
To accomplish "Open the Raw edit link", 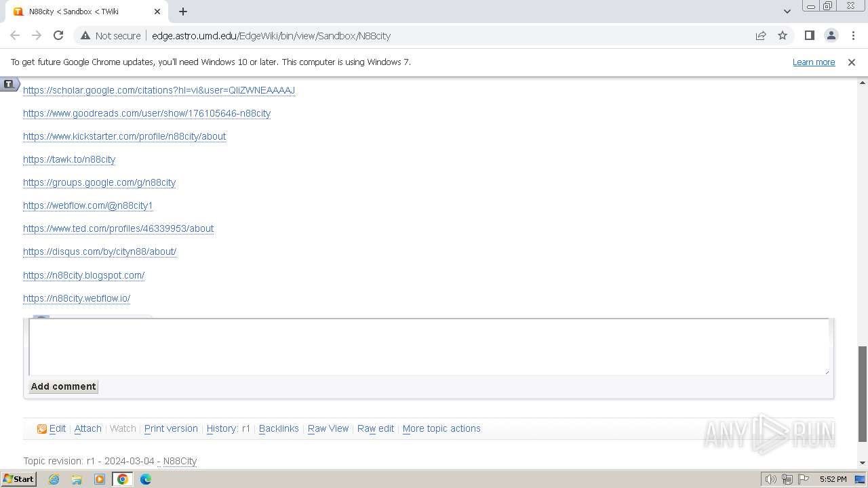I will [376, 428].
